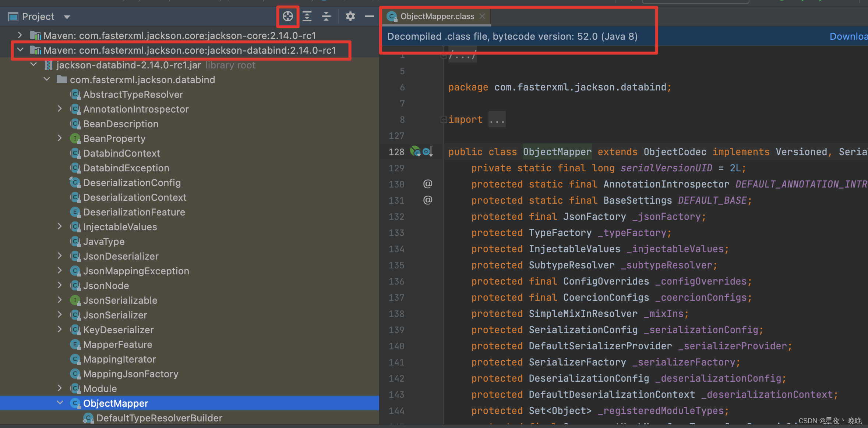Image resolution: width=868 pixels, height=428 pixels.
Task: Select DefaultTypeResolverBuilder inner class
Action: click(159, 418)
